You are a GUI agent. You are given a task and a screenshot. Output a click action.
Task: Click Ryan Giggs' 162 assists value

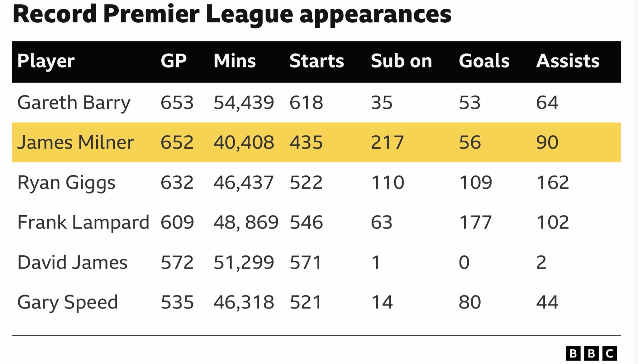pos(552,183)
